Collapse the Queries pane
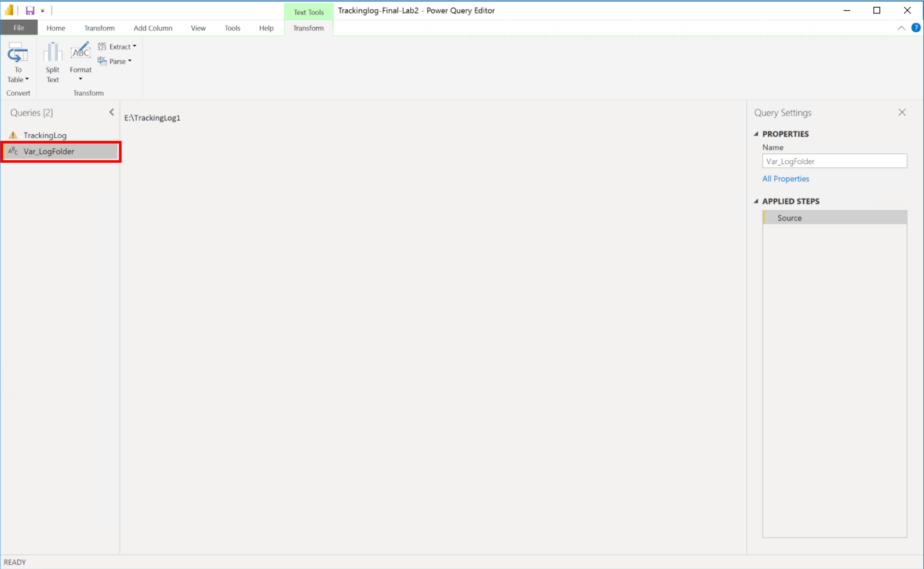 111,112
